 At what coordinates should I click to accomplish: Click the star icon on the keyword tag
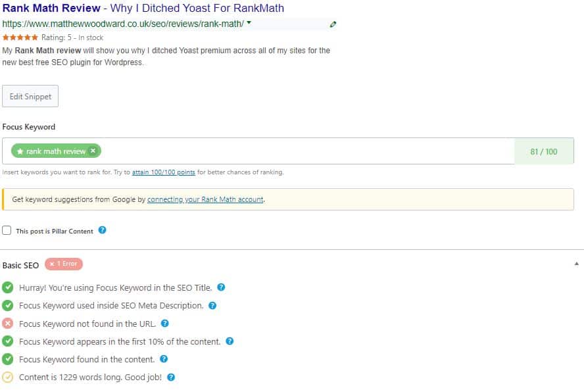[x=20, y=151]
